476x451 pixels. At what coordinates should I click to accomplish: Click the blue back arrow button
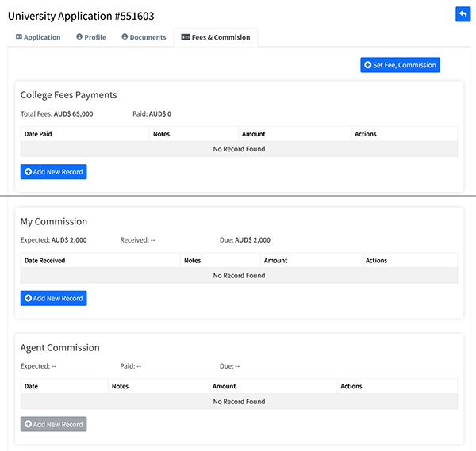click(x=463, y=14)
